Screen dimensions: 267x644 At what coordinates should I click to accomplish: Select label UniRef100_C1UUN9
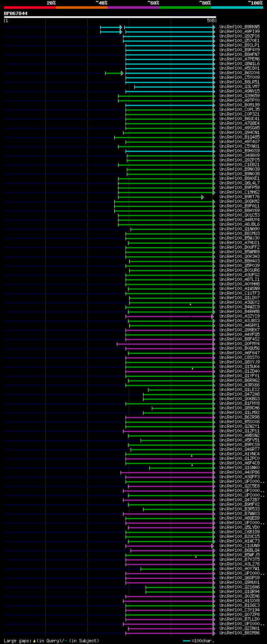(x=239, y=546)
